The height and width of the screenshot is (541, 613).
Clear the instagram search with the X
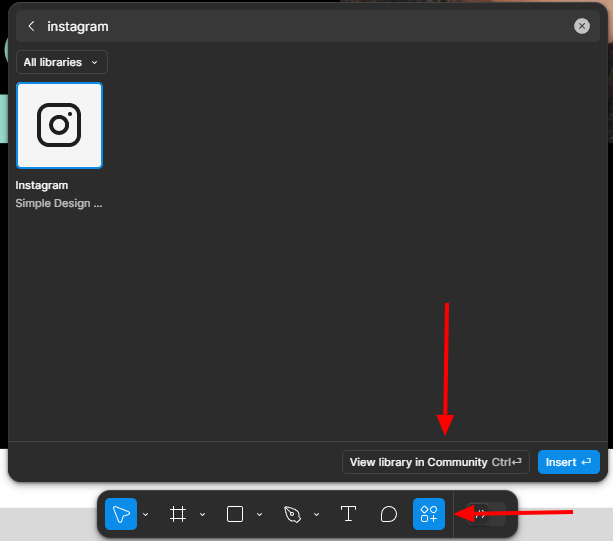coord(582,26)
